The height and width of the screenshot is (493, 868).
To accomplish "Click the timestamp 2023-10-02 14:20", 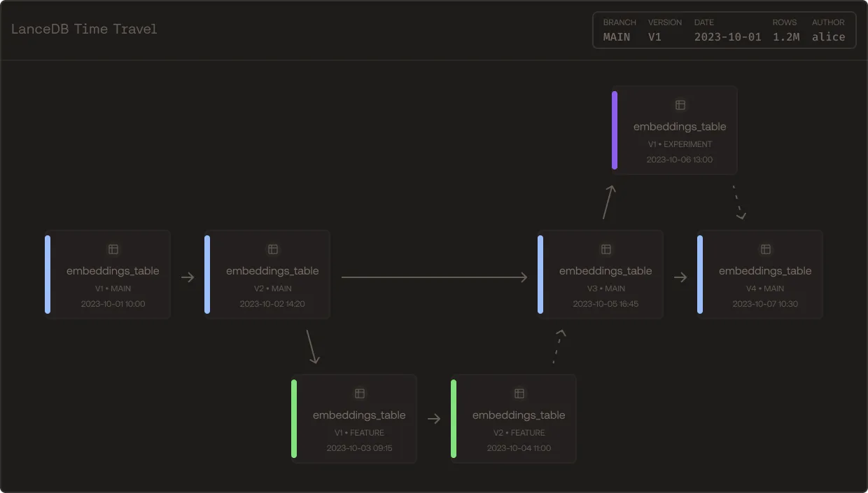I will pos(272,304).
